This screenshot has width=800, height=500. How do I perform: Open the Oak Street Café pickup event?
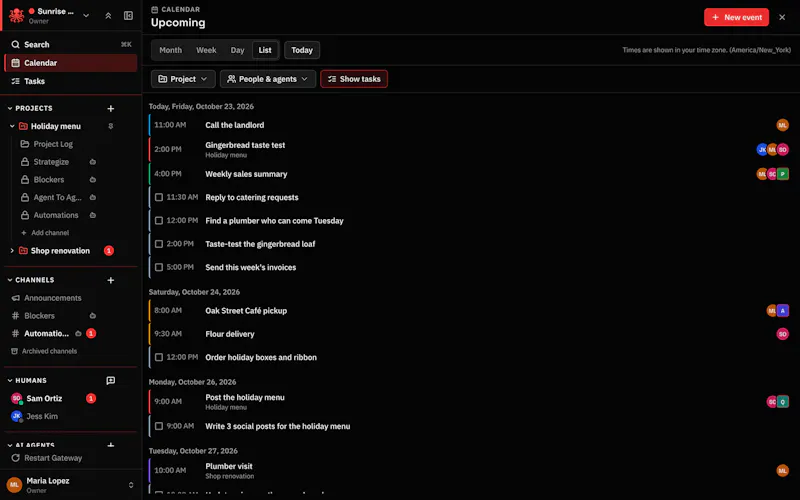(x=469, y=311)
